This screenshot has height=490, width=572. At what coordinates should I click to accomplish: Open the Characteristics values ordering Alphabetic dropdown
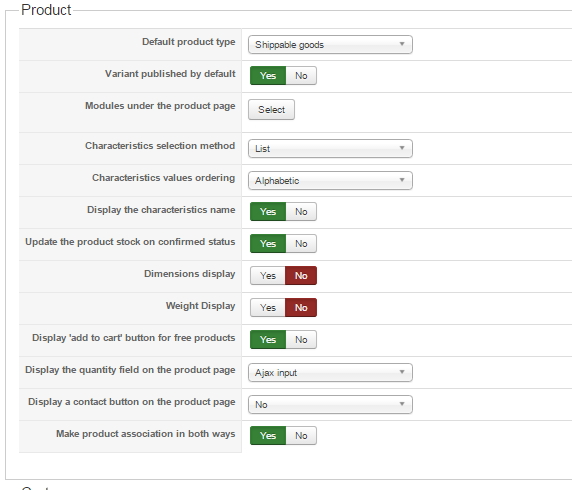click(330, 181)
